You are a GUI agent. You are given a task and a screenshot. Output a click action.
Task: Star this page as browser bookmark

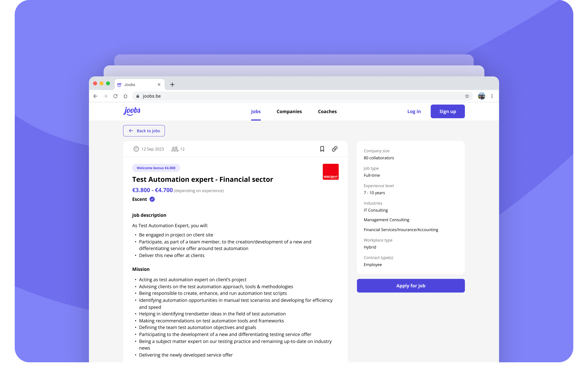point(467,96)
